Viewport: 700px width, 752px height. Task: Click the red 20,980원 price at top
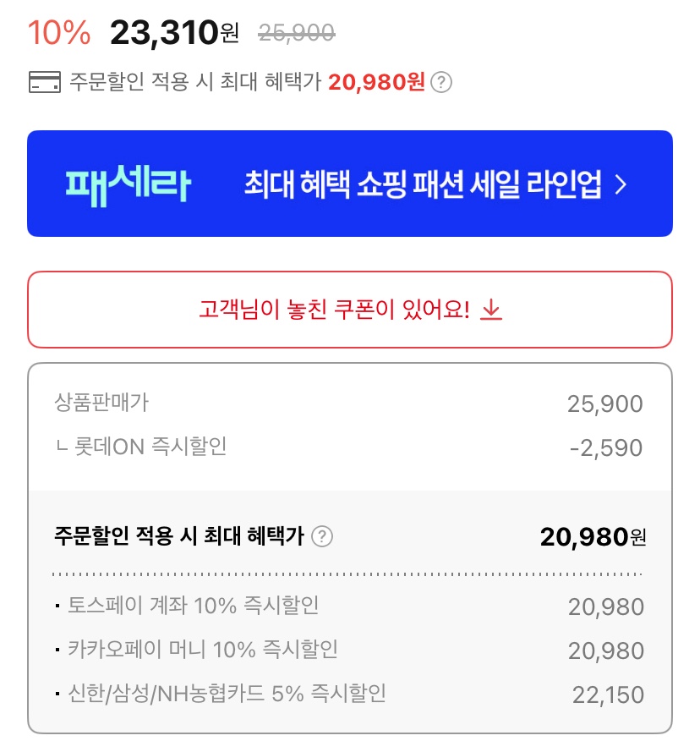(376, 83)
